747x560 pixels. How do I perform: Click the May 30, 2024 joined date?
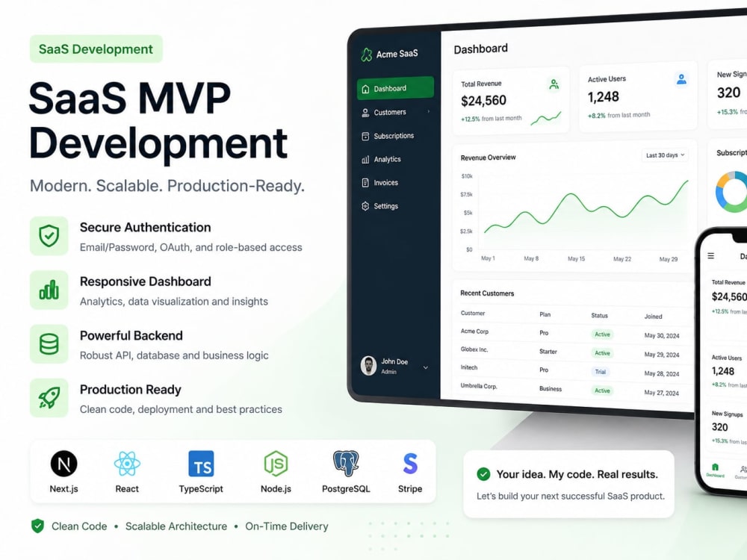pos(662,336)
